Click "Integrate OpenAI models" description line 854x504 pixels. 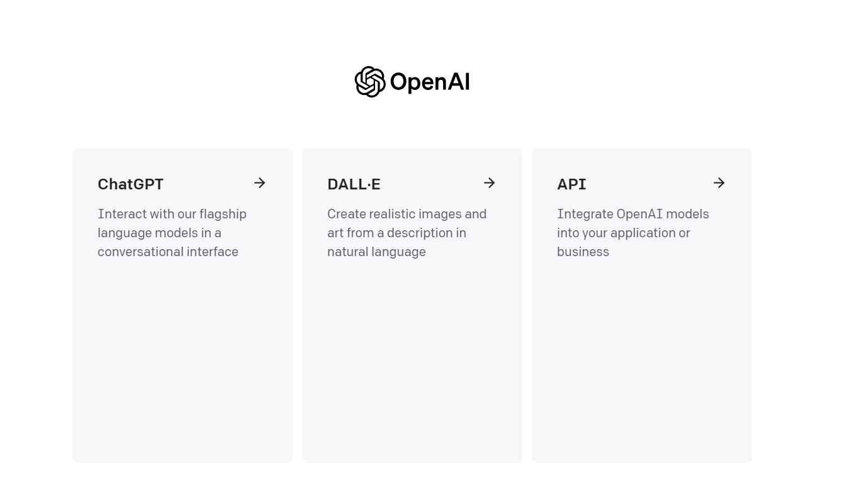coord(632,214)
